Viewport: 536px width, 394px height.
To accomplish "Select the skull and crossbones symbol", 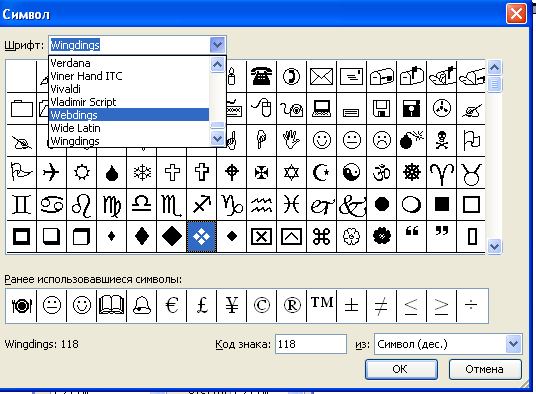I will click(x=442, y=140).
